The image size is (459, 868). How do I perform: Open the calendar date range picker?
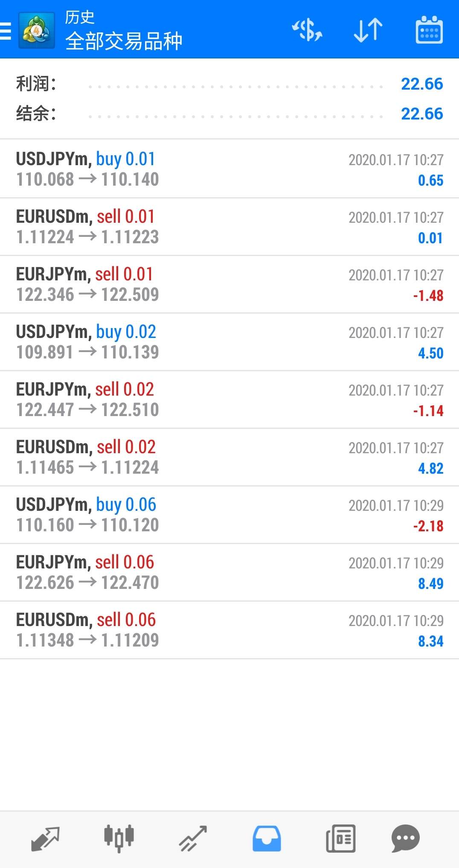tap(429, 30)
